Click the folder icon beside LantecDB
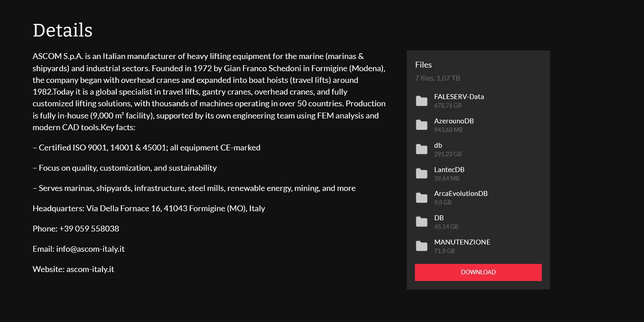Viewport: 644px width, 322px height. click(x=422, y=173)
